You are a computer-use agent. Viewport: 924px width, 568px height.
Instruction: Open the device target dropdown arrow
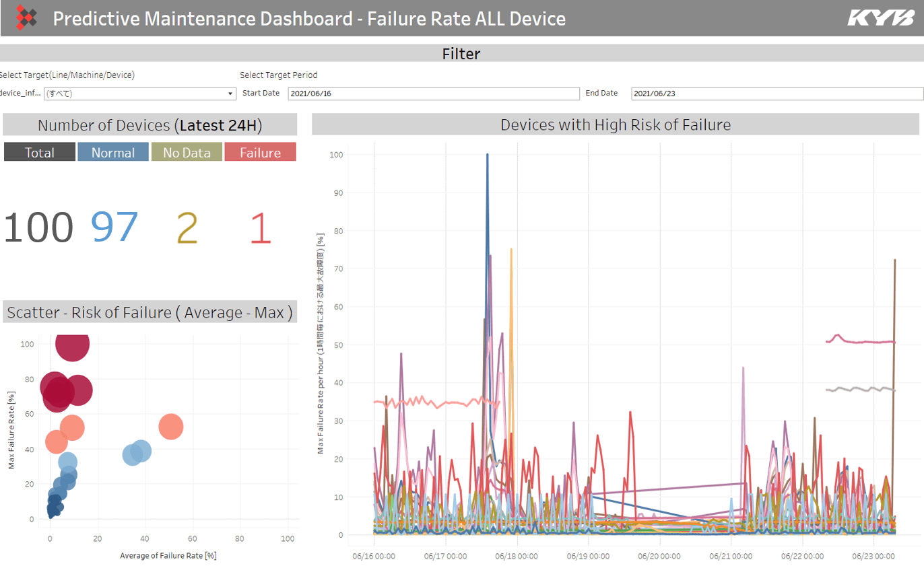(x=230, y=94)
